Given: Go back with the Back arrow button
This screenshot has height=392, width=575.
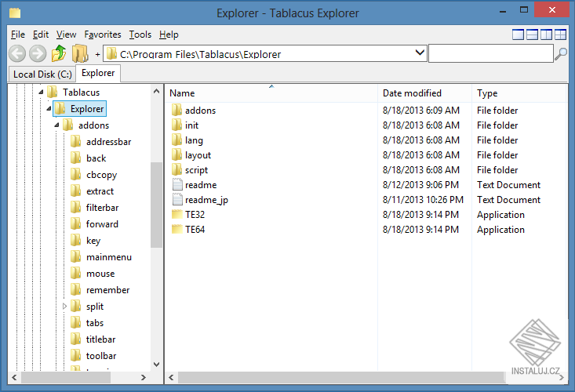Looking at the screenshot, I should 17,54.
